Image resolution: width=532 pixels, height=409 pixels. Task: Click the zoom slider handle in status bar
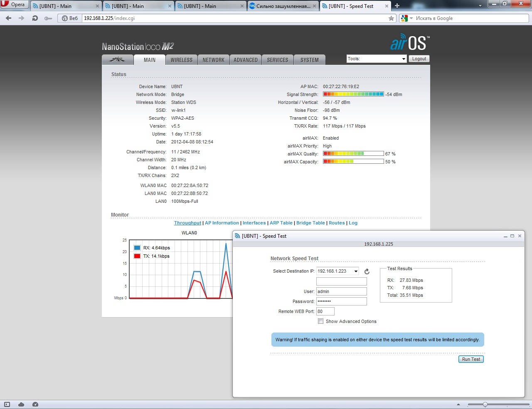coord(485,404)
